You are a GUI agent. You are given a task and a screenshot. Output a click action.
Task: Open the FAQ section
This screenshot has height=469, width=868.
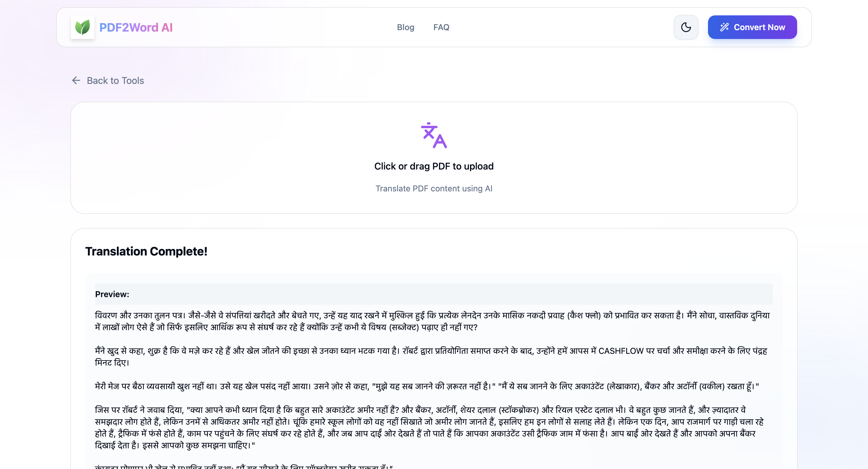tap(441, 27)
